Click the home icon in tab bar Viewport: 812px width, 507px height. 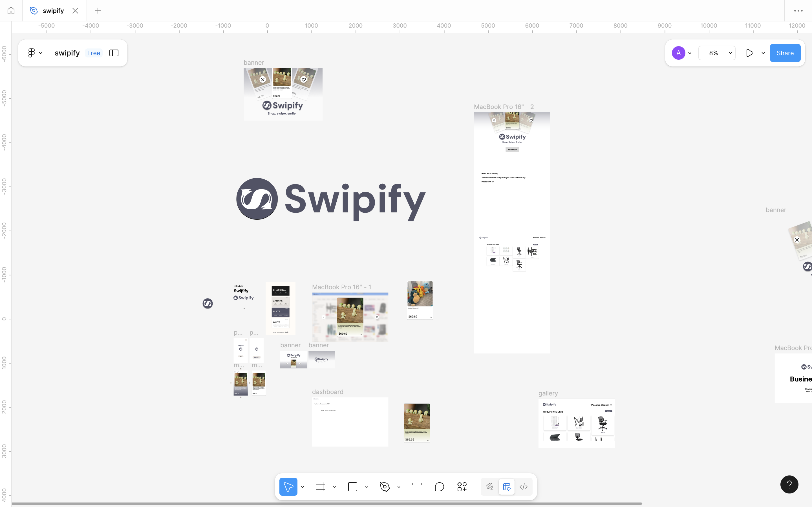11,11
